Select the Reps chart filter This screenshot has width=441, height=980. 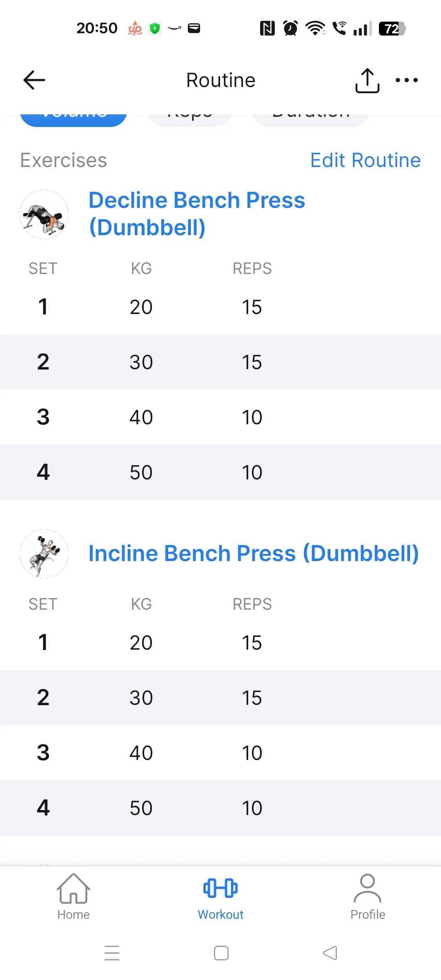[189, 119]
